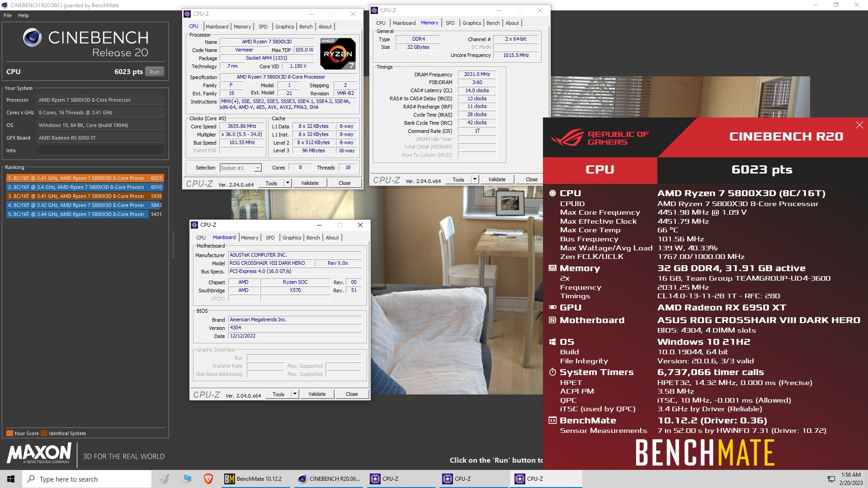Click the paint tool taskbar icon
Screen dimensions: 868x488
tap(164, 479)
